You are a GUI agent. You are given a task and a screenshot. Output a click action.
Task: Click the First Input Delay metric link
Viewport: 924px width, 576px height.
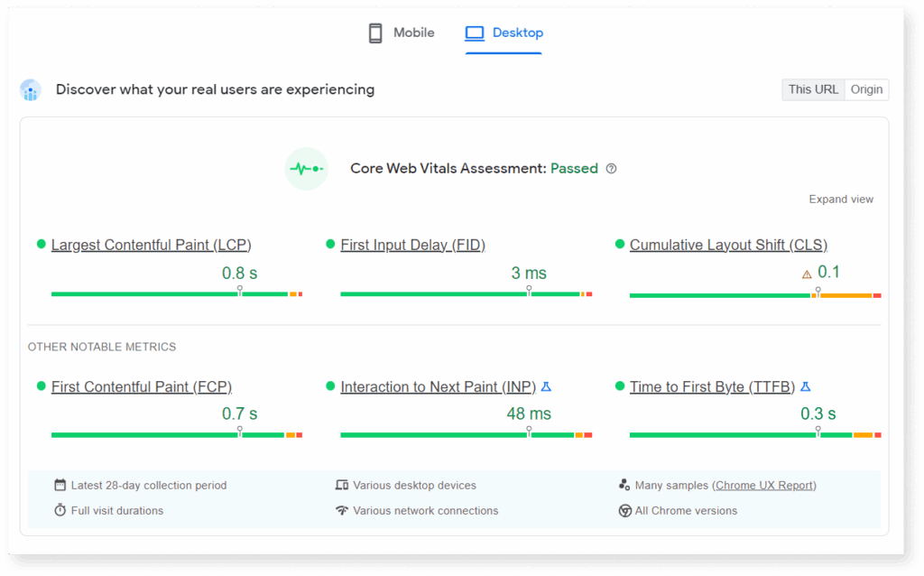(412, 244)
